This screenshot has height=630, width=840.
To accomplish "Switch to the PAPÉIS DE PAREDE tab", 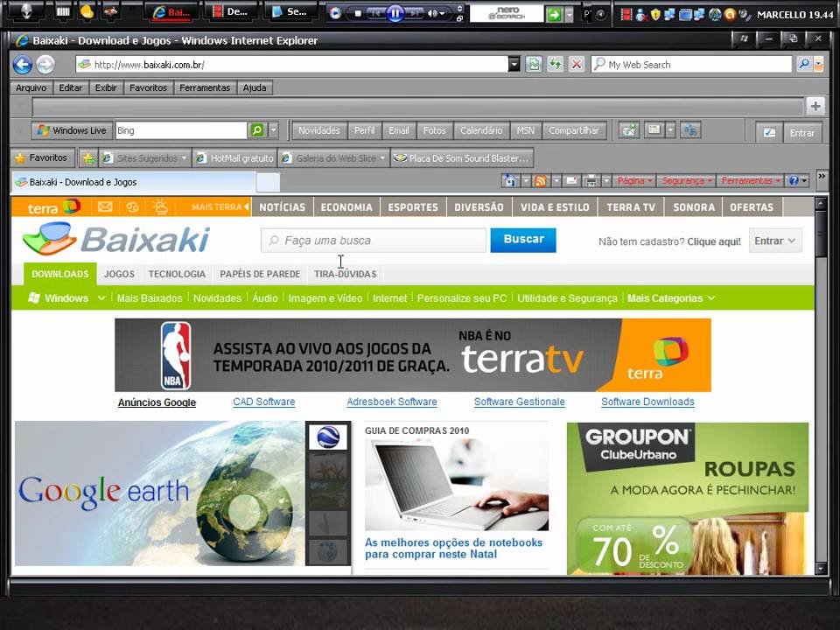I will coord(260,274).
